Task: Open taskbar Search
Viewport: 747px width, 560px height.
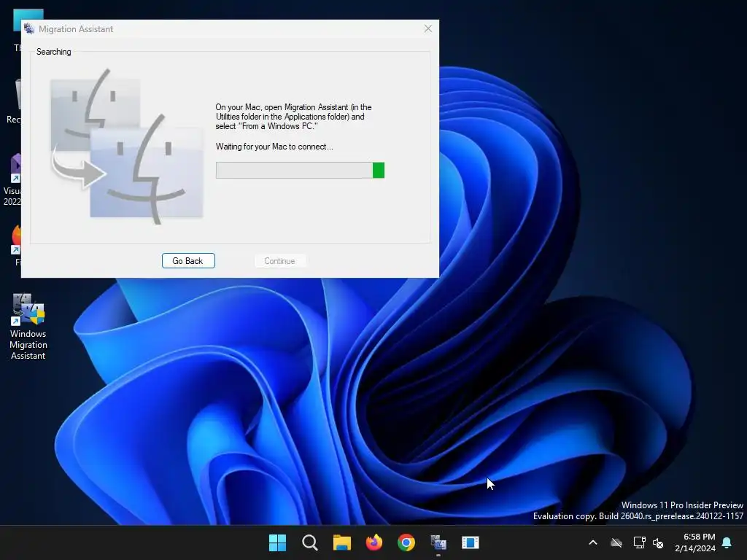Action: [309, 542]
